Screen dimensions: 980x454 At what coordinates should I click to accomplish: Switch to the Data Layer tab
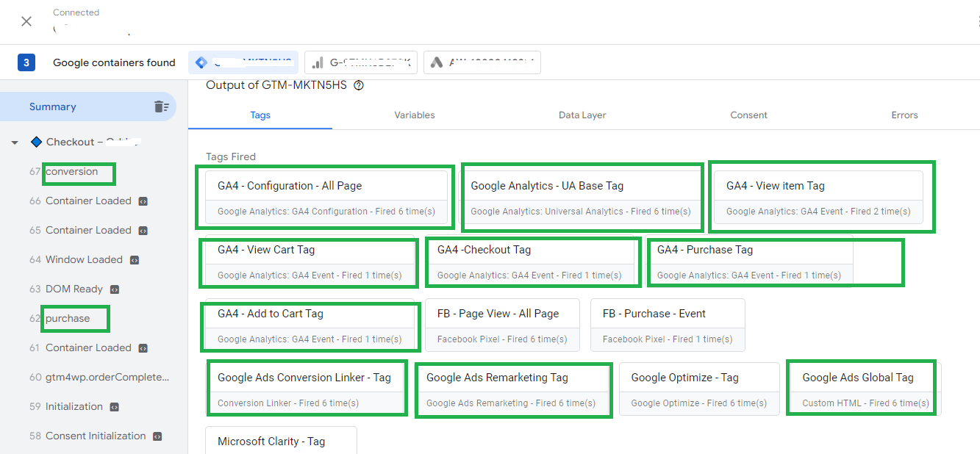pos(582,115)
